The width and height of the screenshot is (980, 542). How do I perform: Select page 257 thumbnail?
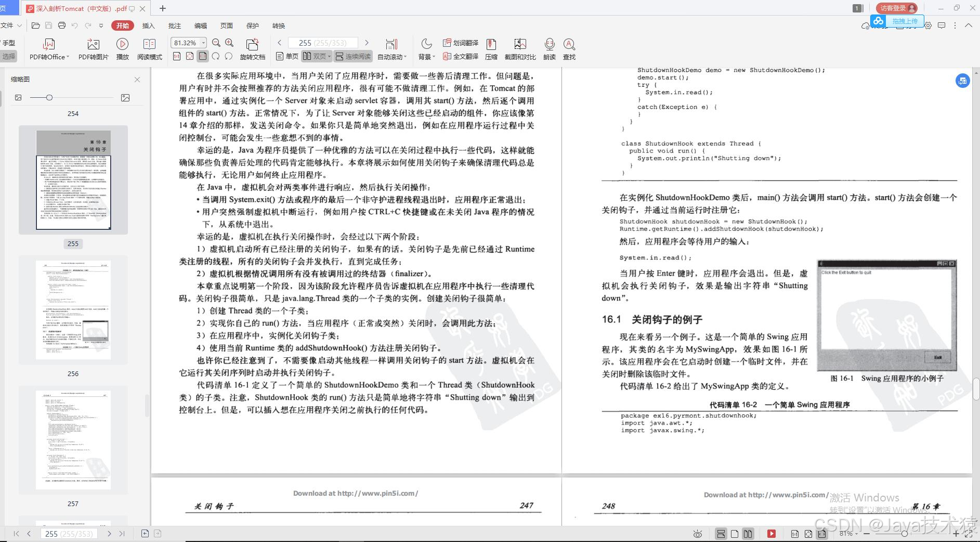coord(73,440)
